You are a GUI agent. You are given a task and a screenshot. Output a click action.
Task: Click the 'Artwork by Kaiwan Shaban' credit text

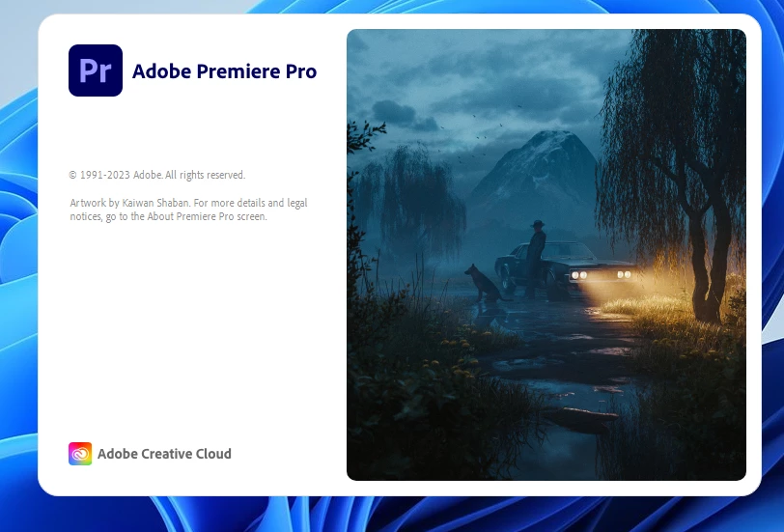(x=129, y=203)
